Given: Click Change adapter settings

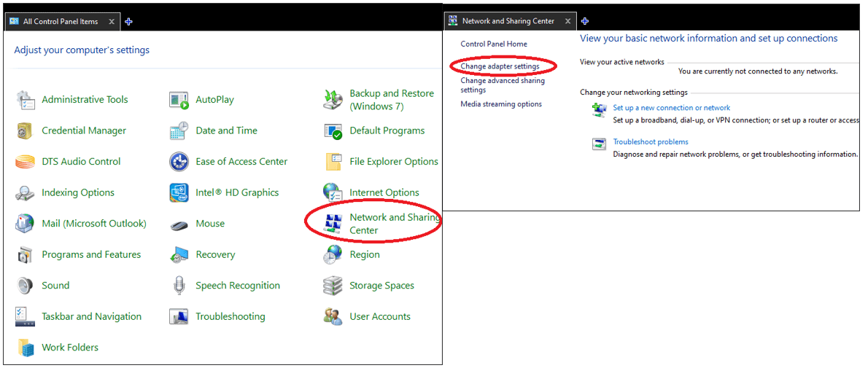Looking at the screenshot, I should pos(500,66).
